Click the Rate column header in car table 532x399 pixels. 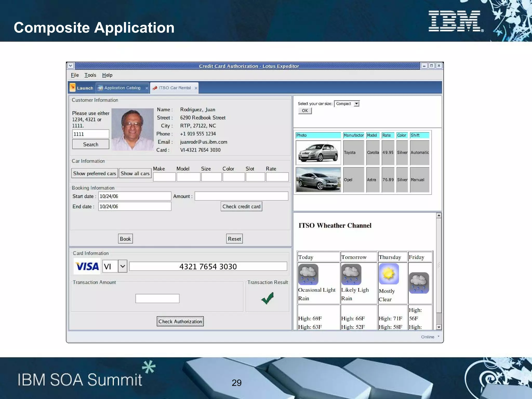(x=388, y=135)
